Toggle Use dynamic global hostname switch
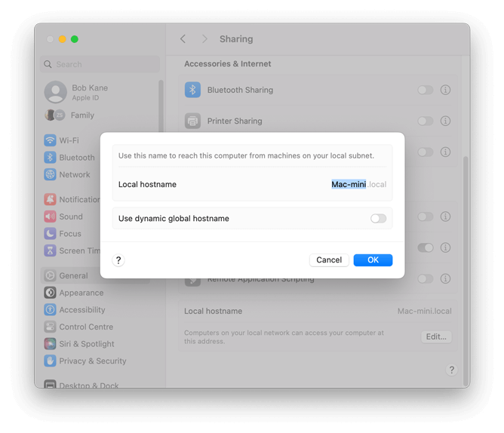 click(378, 219)
